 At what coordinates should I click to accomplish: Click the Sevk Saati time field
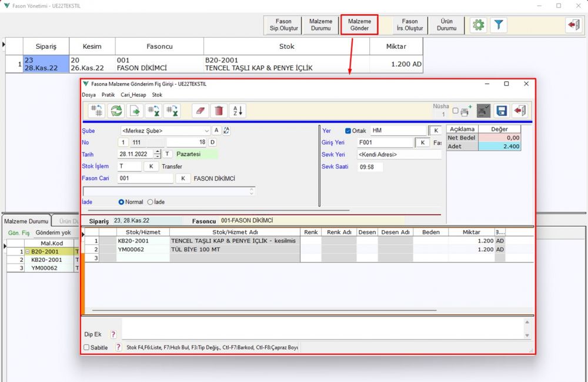coord(370,167)
